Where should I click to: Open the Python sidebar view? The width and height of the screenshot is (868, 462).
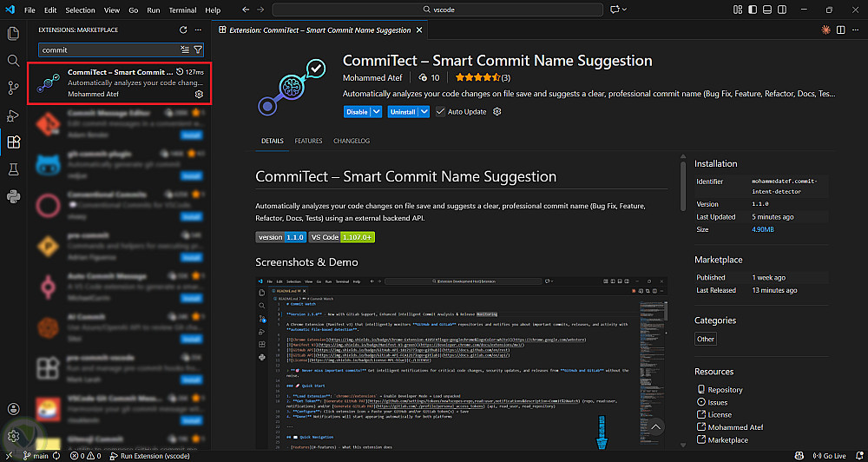[13, 196]
